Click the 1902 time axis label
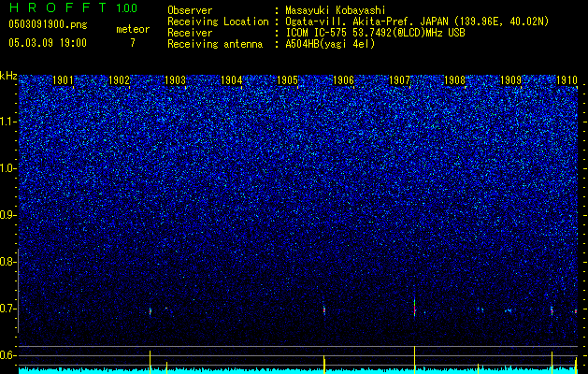The image size is (588, 374). [120, 79]
